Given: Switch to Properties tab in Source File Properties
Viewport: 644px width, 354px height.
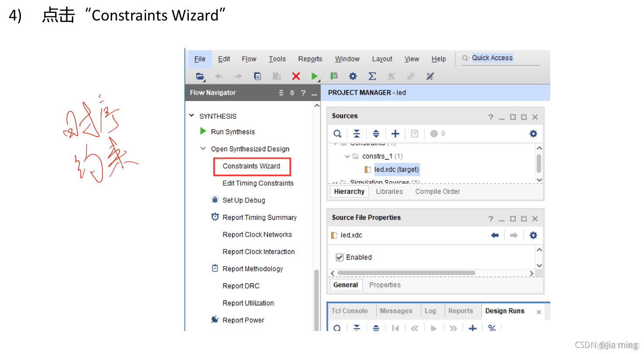Looking at the screenshot, I should pyautogui.click(x=385, y=285).
